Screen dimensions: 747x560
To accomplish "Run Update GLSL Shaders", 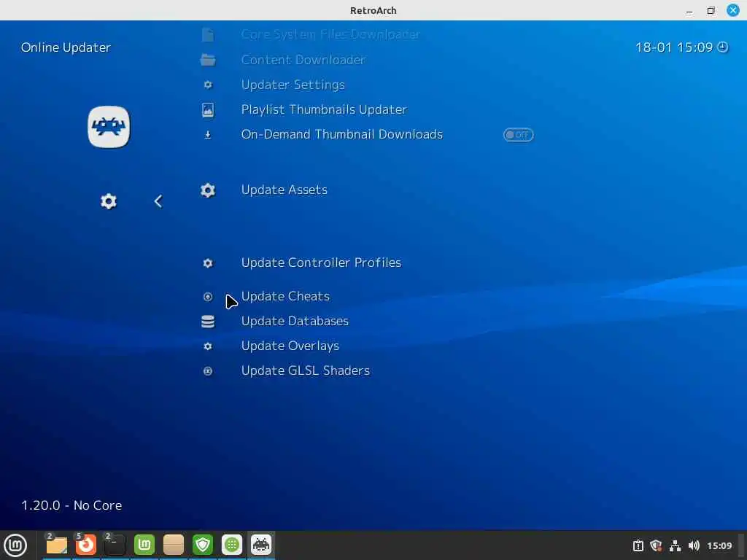I will [x=306, y=370].
